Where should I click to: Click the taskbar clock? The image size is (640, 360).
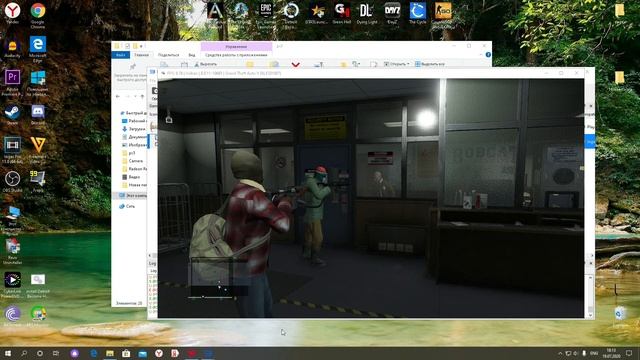611,353
